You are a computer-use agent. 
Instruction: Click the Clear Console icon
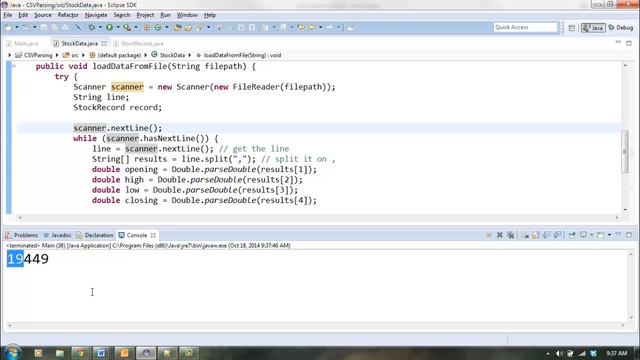(x=525, y=235)
